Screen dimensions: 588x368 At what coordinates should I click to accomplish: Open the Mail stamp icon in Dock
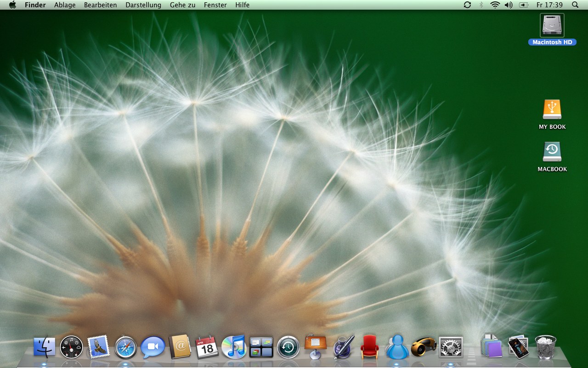tap(98, 346)
